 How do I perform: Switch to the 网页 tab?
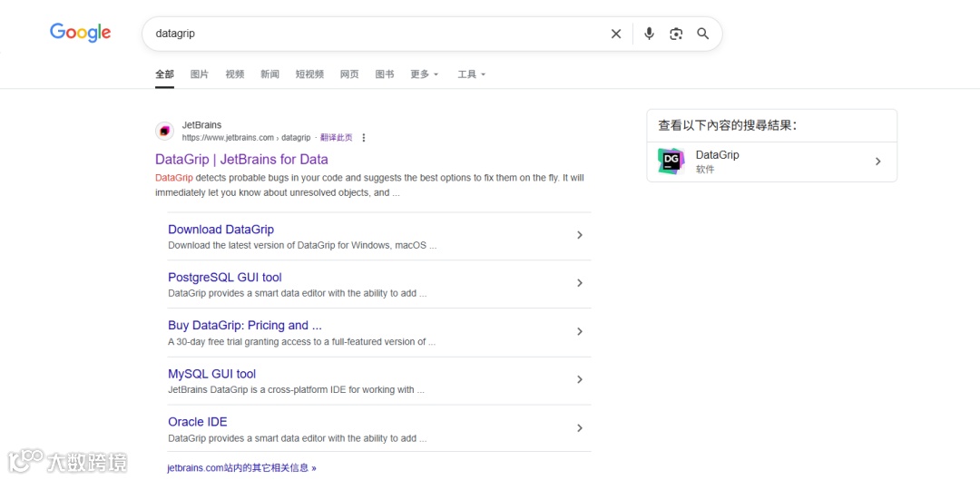pyautogui.click(x=349, y=73)
